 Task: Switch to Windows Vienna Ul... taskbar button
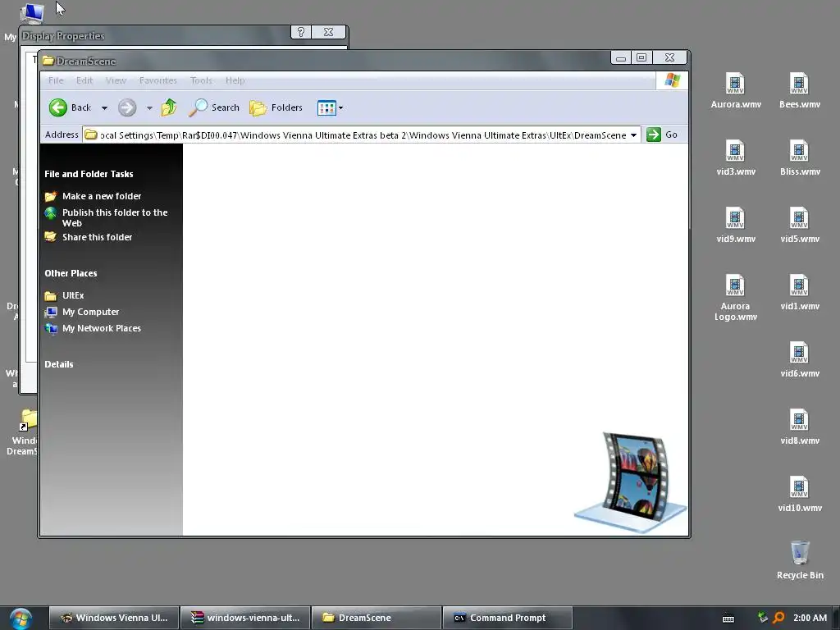point(114,618)
